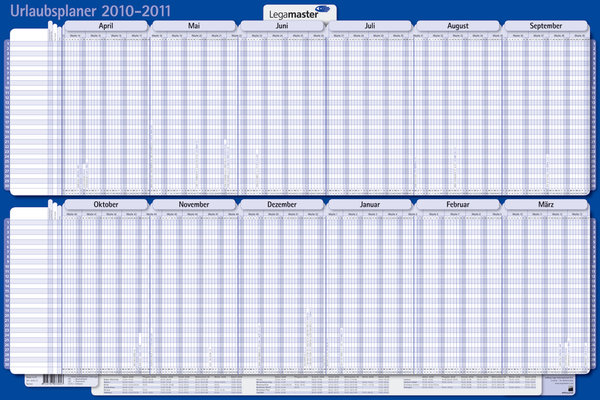
Task: Select the August month header
Action: pyautogui.click(x=459, y=24)
